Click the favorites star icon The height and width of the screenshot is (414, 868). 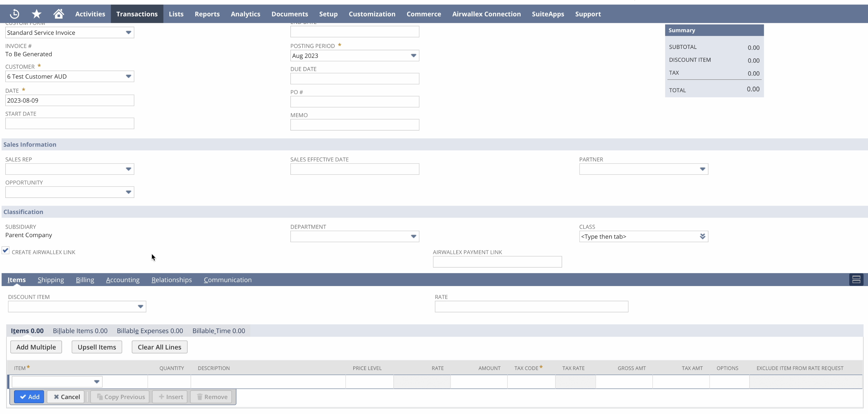click(x=37, y=13)
